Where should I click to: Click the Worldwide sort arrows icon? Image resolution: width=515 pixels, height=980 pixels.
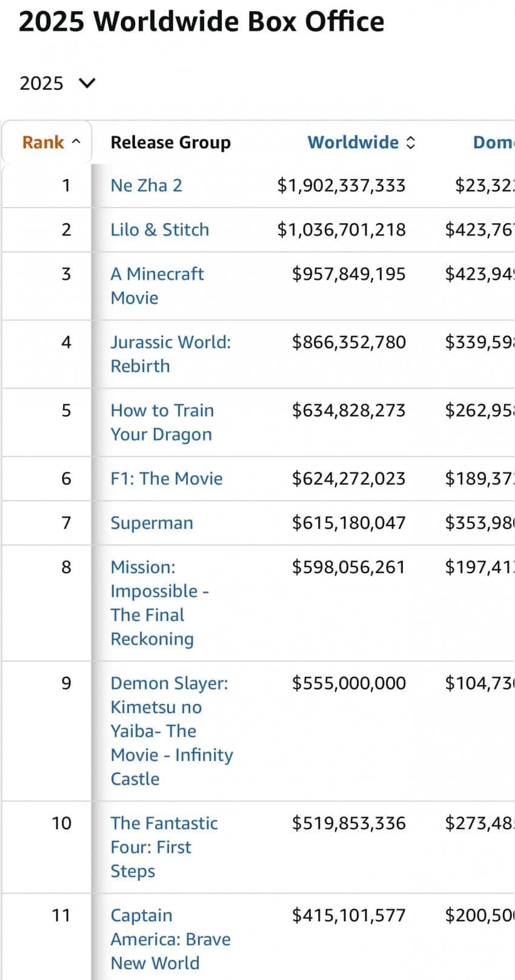tap(411, 143)
